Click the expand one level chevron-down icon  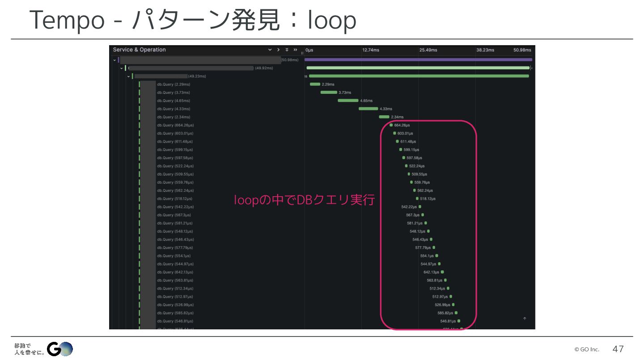tap(270, 50)
